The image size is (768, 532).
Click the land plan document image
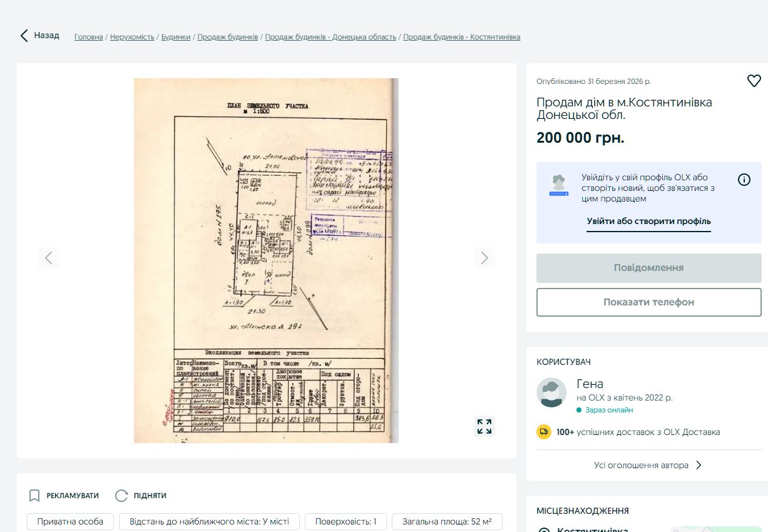click(266, 260)
